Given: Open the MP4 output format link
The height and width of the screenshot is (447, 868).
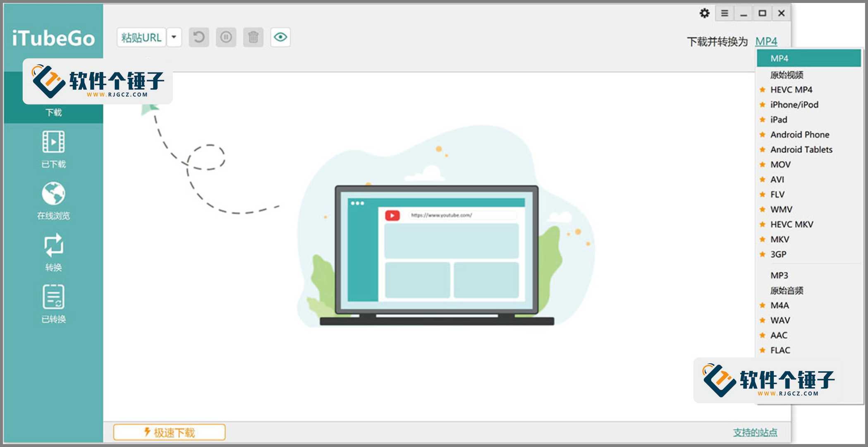Looking at the screenshot, I should coord(766,41).
